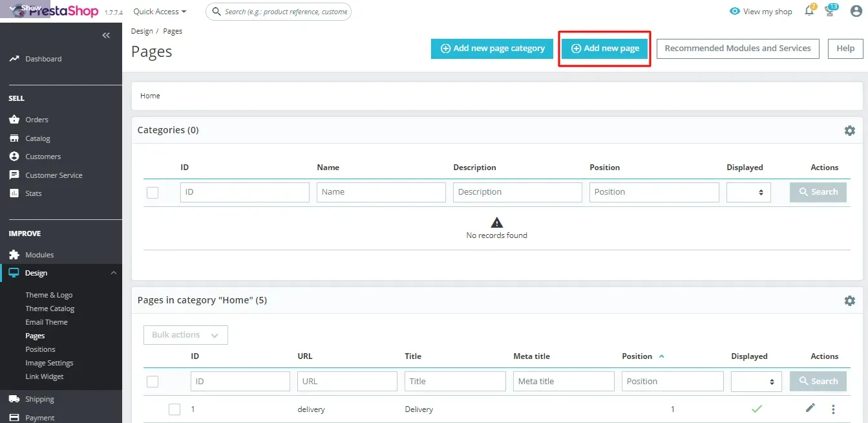Open the Categories Displayed filter dropdown
This screenshot has width=868, height=423.
(x=748, y=192)
